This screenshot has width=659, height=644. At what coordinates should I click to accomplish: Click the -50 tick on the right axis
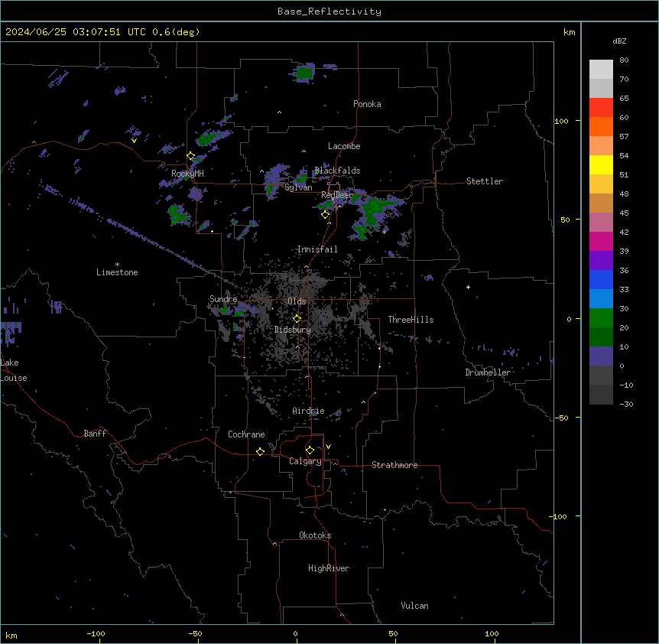click(x=561, y=418)
